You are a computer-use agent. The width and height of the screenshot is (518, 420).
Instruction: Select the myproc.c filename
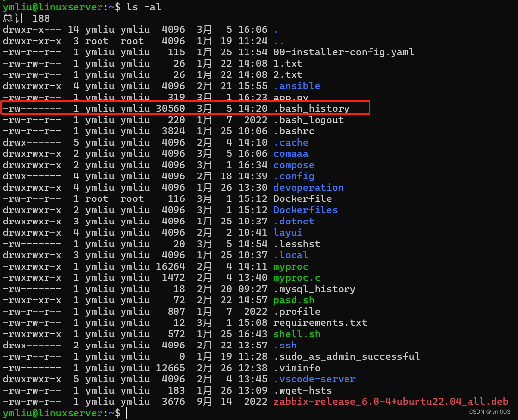click(x=296, y=277)
